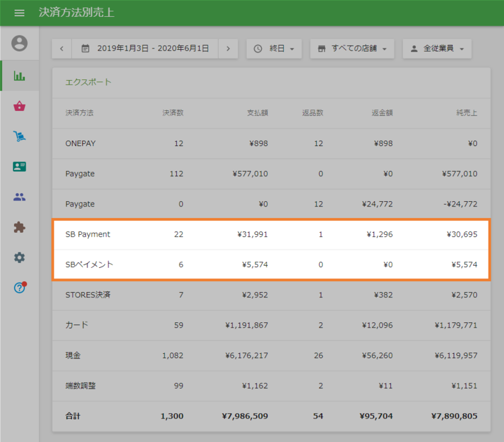504x442 pixels.
Task: Click the エクスポート export link
Action: [88, 82]
